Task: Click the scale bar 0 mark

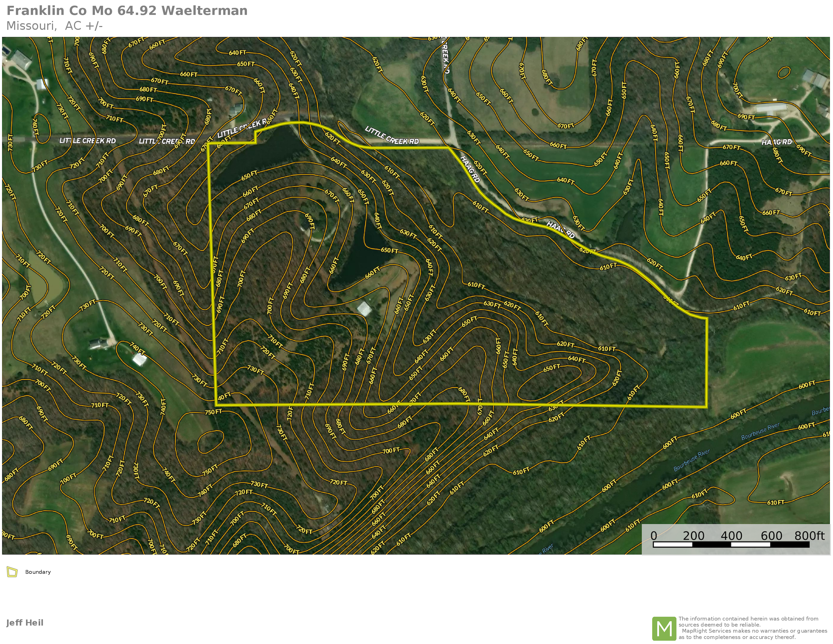Action: pos(654,536)
